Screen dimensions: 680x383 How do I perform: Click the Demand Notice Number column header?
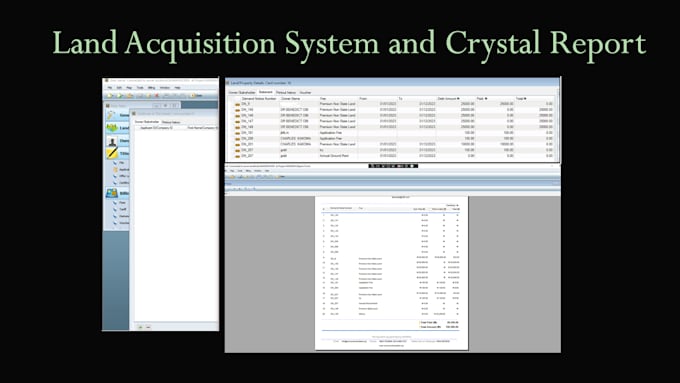point(258,99)
